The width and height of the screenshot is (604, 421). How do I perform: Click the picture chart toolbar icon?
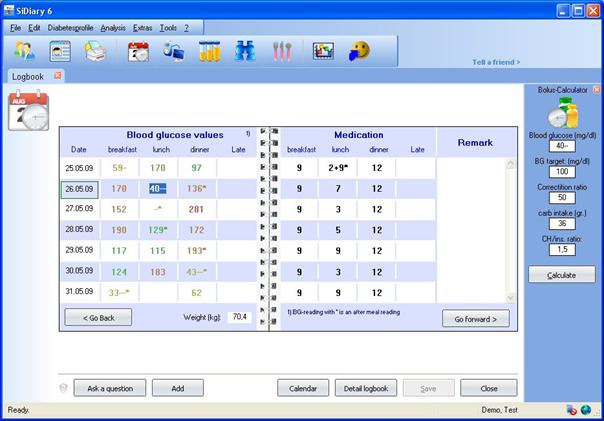(x=322, y=51)
